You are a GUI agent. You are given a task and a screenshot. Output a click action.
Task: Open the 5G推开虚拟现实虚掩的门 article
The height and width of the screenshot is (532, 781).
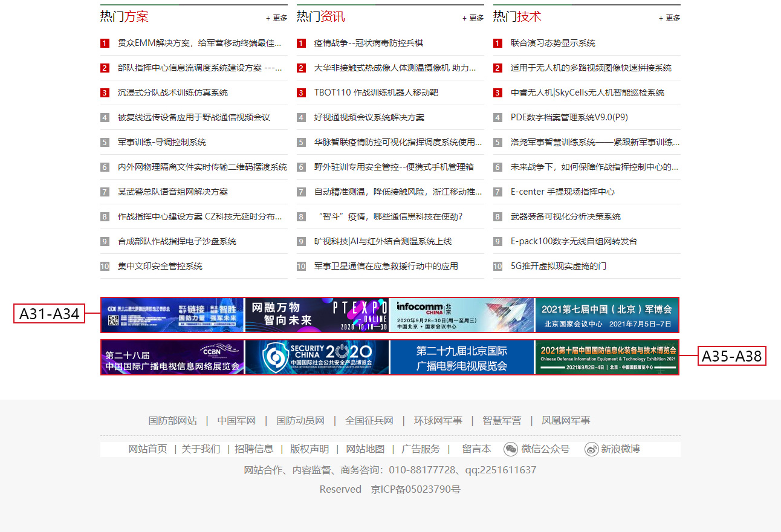coord(558,266)
